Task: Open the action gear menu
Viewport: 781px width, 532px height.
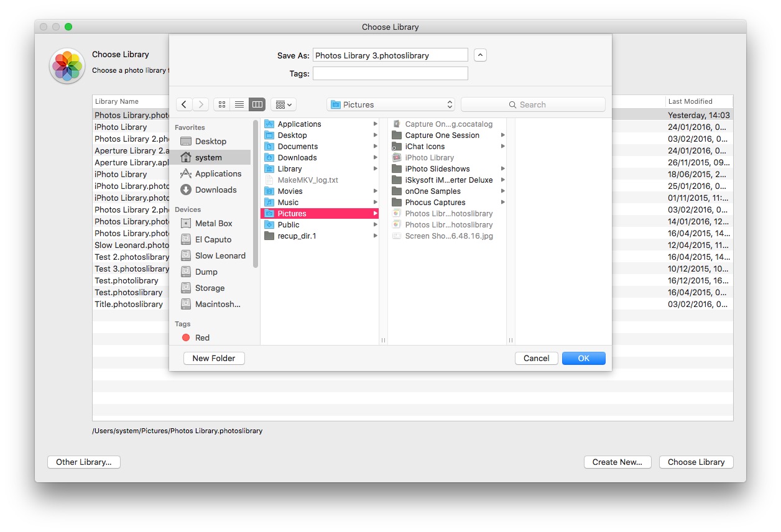Action: point(283,104)
